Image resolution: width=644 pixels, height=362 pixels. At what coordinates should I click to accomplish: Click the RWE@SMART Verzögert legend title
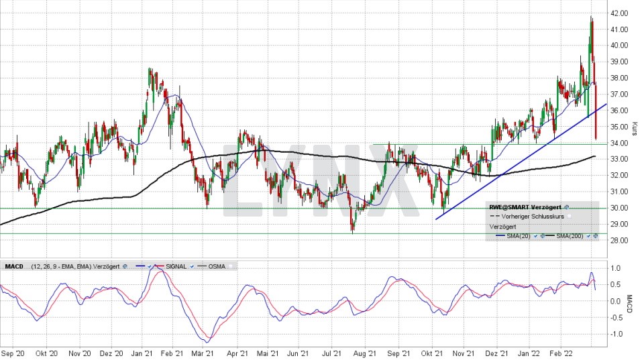pyautogui.click(x=526, y=208)
